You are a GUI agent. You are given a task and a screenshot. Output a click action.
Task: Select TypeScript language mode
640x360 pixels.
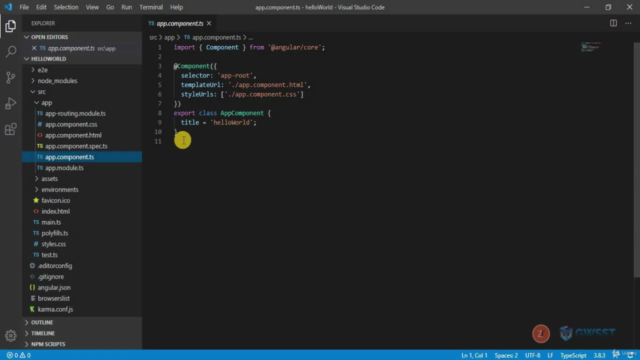point(573,355)
